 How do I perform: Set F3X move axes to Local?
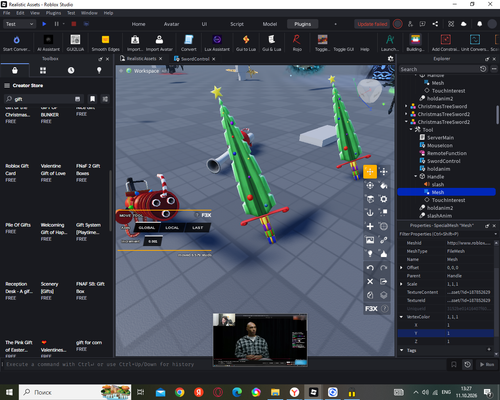pos(172,228)
